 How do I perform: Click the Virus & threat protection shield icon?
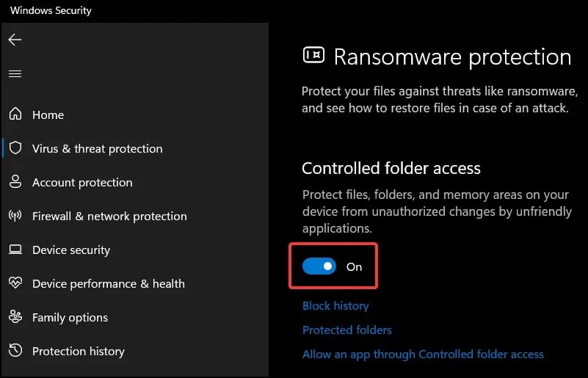[15, 148]
